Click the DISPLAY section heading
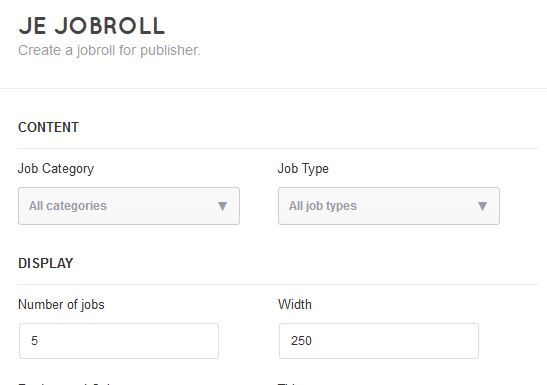 pos(46,263)
